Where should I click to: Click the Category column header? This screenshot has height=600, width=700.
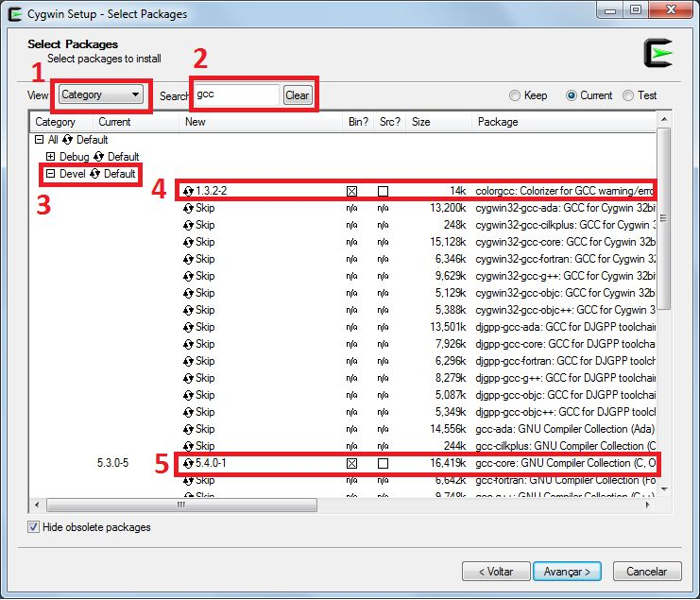[61, 122]
